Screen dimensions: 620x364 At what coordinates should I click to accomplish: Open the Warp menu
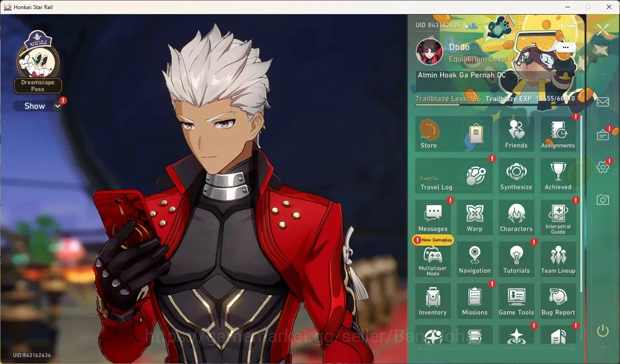(x=474, y=217)
